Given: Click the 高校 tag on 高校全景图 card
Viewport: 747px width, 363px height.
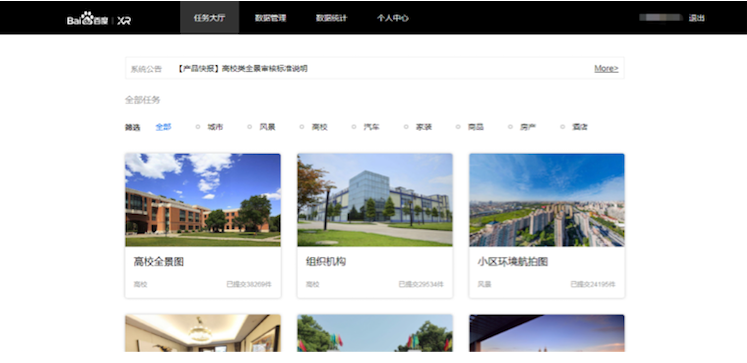Looking at the screenshot, I should click(x=141, y=284).
